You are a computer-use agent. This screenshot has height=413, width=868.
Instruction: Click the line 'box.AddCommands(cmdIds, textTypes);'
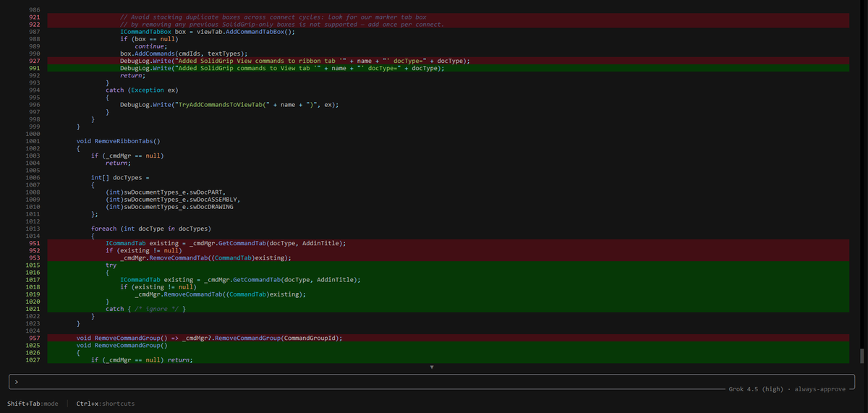pyautogui.click(x=184, y=54)
